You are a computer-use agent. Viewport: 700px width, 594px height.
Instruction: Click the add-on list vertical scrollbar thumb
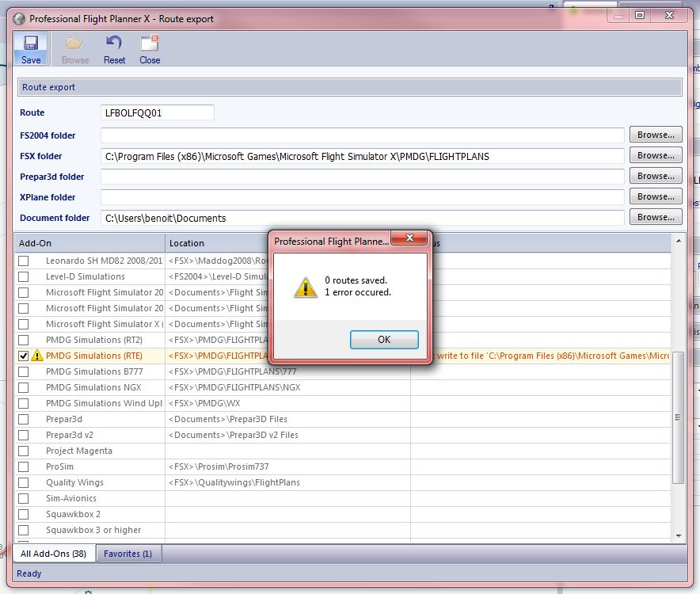point(678,417)
